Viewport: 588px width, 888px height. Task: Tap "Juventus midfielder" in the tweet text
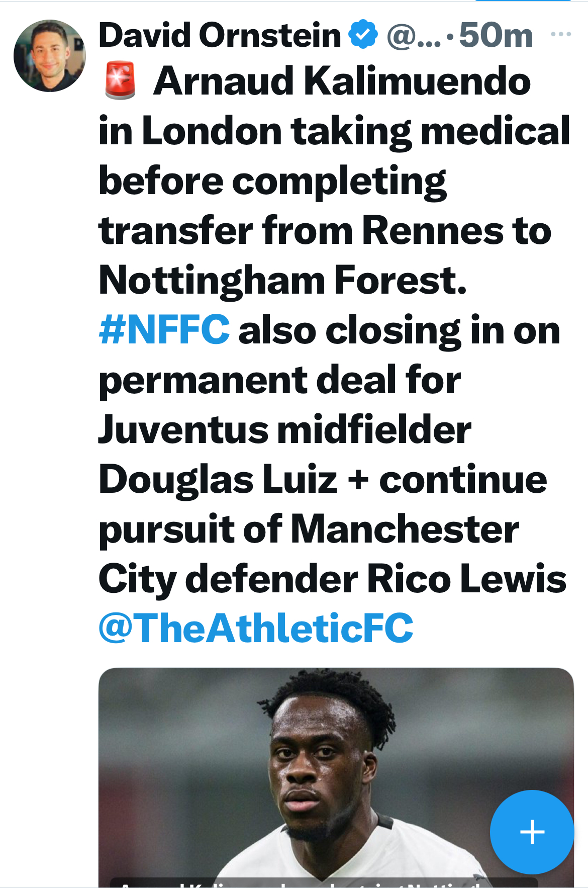284,430
